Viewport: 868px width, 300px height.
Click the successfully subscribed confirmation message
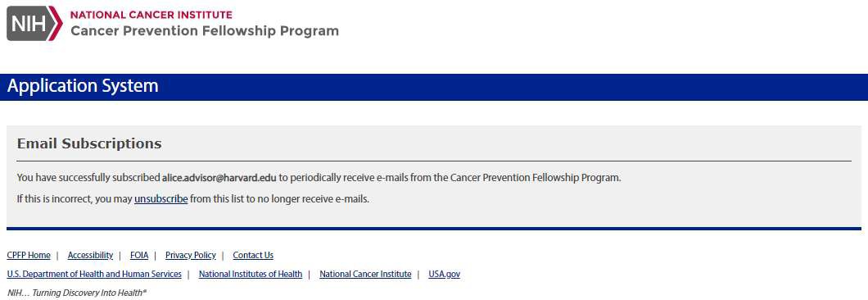[319, 178]
